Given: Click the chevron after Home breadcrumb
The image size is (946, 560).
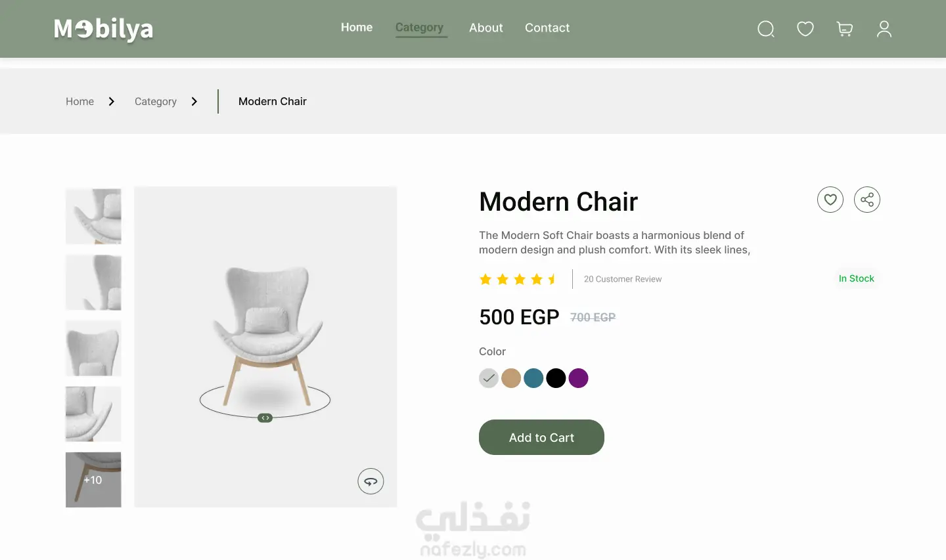Looking at the screenshot, I should pyautogui.click(x=112, y=102).
